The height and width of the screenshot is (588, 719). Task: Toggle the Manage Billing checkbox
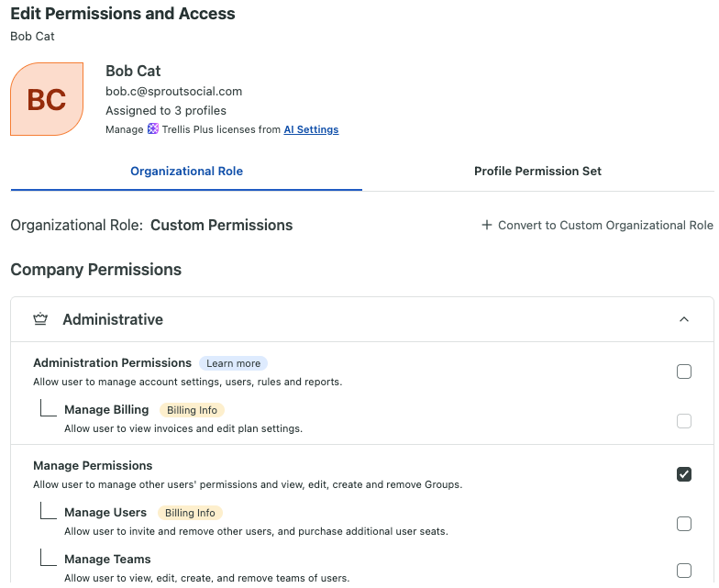point(684,421)
